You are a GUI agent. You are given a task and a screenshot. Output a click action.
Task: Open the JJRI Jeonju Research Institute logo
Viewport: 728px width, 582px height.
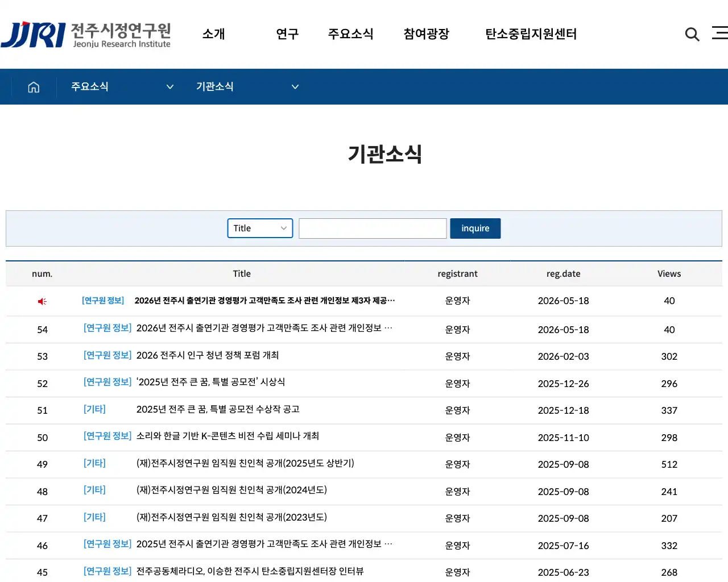[x=86, y=35]
